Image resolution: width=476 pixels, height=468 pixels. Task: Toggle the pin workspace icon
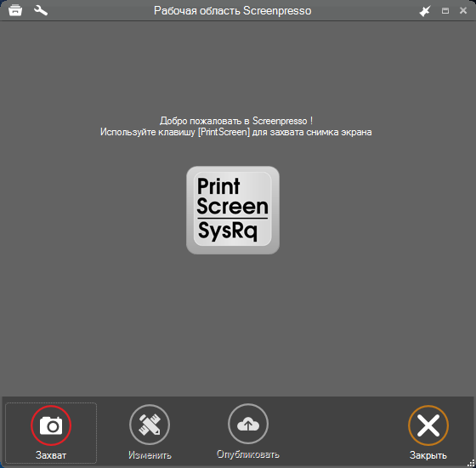[x=425, y=11]
